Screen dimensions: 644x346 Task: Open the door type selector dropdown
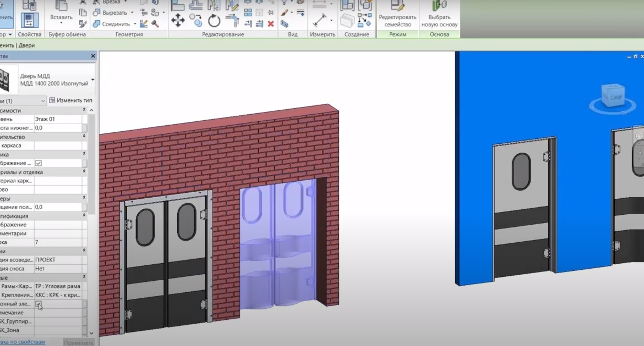click(x=92, y=80)
